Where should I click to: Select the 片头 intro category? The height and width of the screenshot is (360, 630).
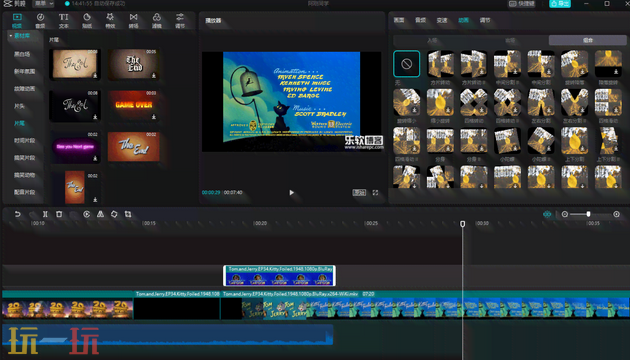point(19,106)
